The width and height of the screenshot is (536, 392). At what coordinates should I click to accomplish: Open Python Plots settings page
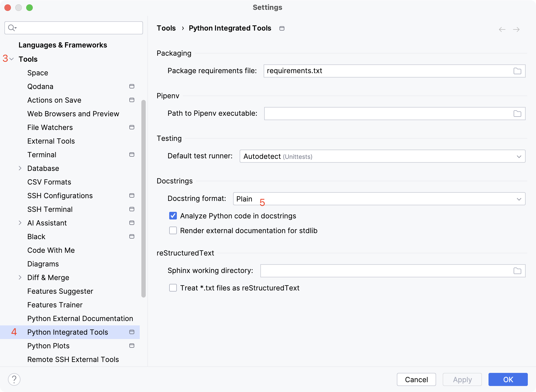48,346
